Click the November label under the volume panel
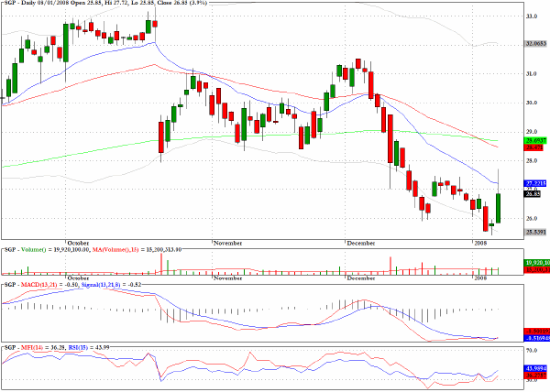Screen dimensions: 550x392 pyautogui.click(x=227, y=278)
